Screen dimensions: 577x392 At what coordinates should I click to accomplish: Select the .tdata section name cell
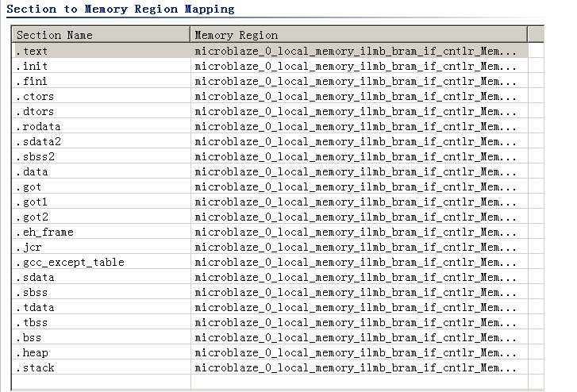102,307
